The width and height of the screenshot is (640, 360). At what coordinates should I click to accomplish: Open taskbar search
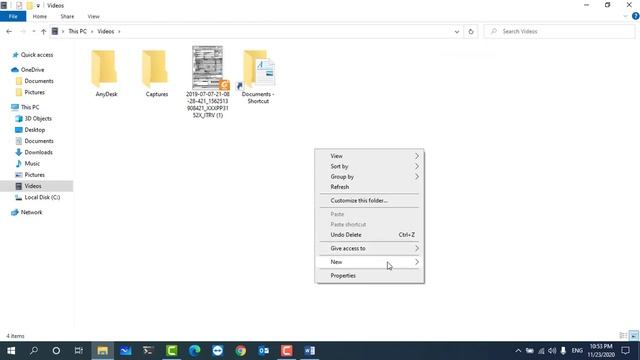point(34,351)
